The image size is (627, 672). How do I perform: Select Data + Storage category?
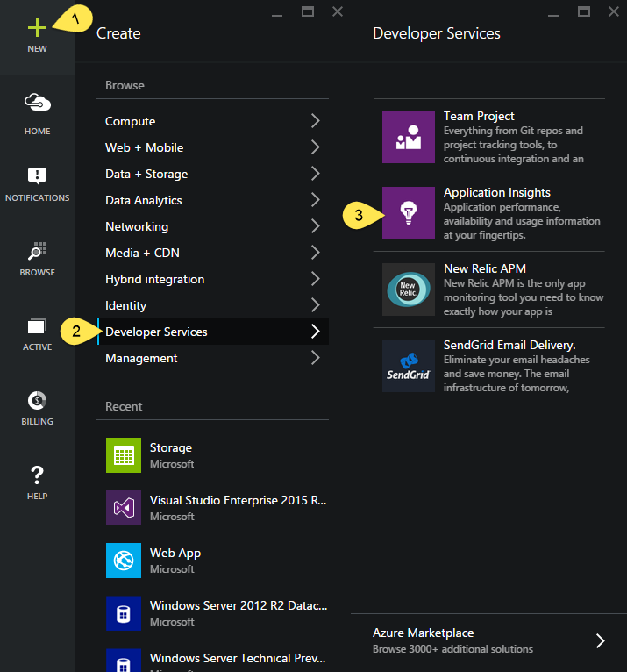pos(146,174)
